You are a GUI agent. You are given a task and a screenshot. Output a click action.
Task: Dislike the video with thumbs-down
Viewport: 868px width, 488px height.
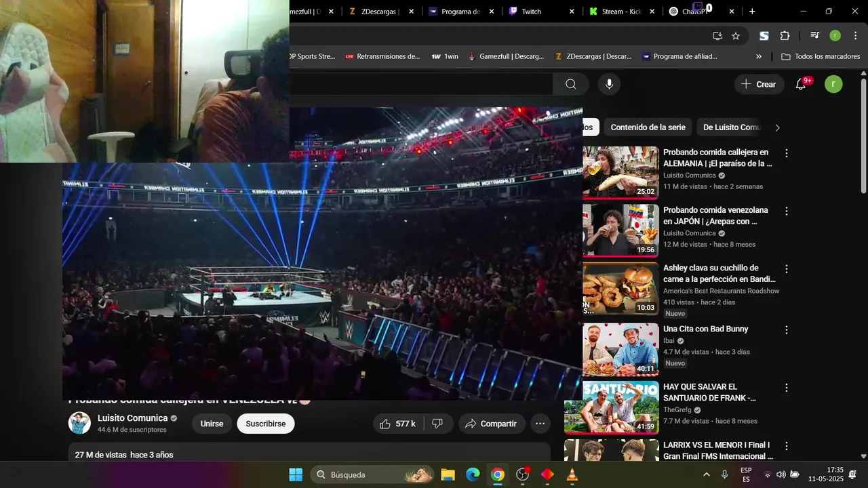438,424
